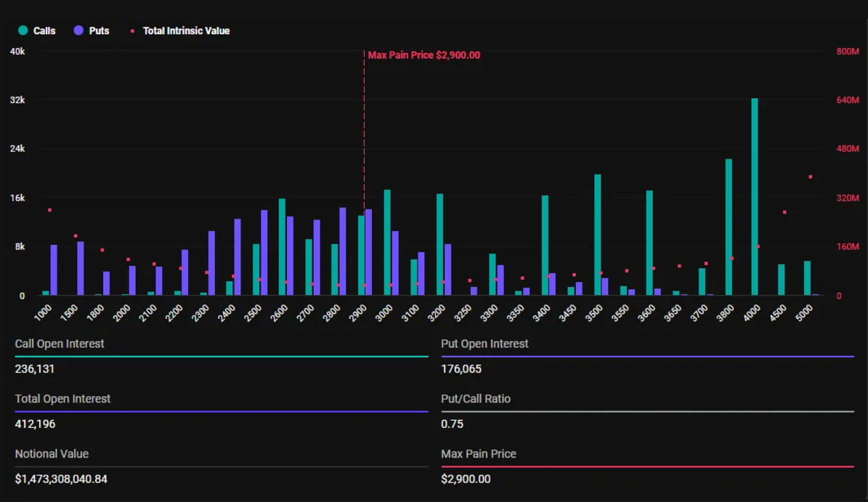Click the 480M label on the right axis
This screenshot has height=502, width=868.
pos(848,149)
